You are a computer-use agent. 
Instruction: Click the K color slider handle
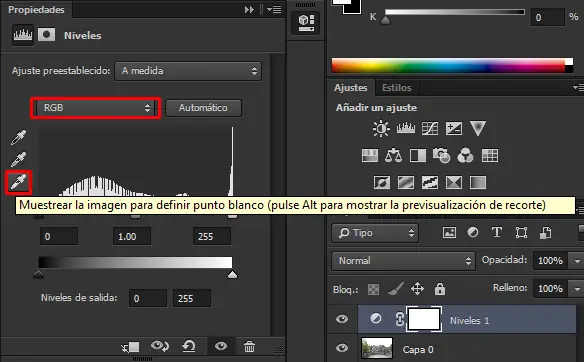(385, 20)
